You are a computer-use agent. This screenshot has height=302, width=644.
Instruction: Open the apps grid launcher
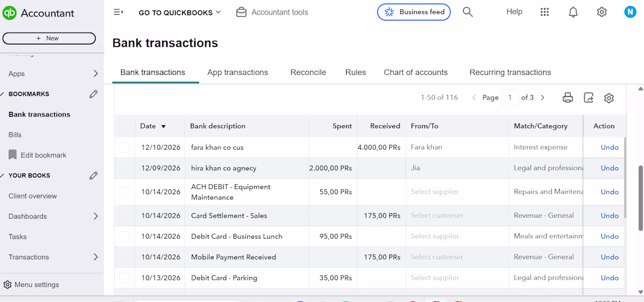point(544,12)
